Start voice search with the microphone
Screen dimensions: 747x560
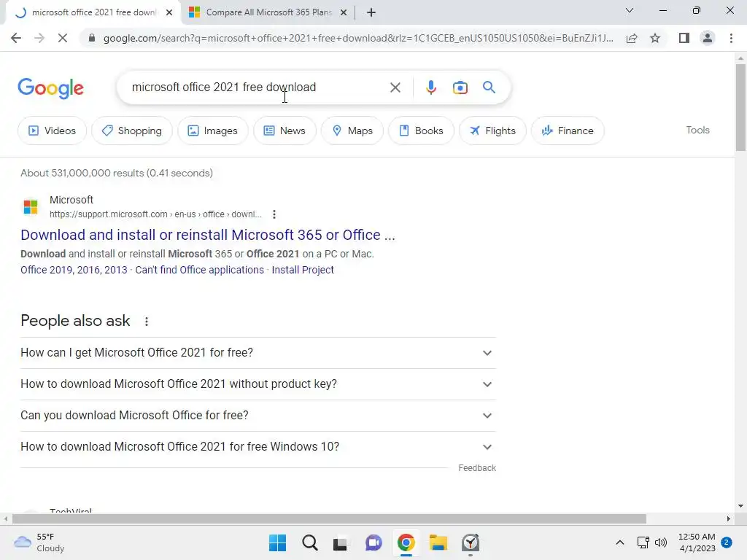point(430,87)
